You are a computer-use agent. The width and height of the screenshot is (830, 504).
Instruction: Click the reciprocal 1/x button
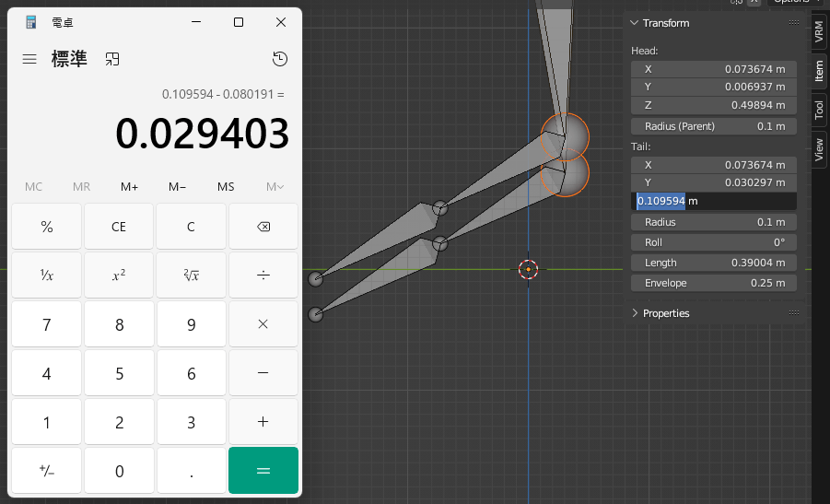[x=47, y=275]
